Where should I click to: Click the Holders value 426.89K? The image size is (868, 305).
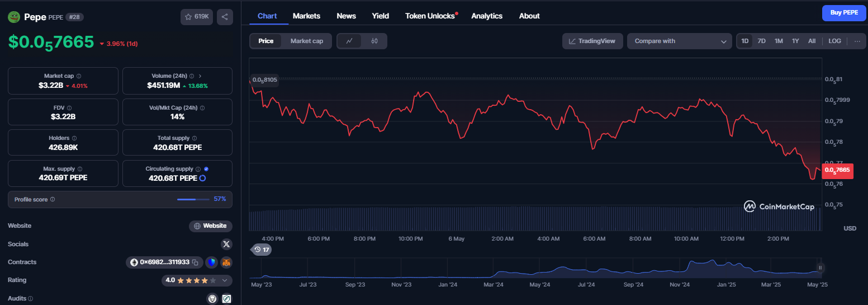(x=63, y=147)
